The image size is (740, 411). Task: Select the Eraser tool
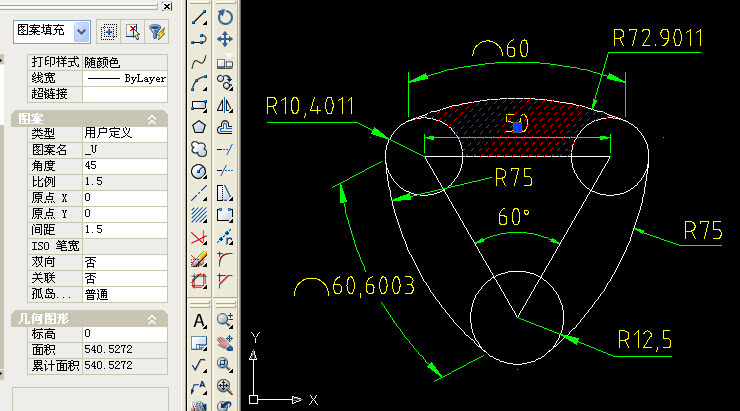click(199, 259)
